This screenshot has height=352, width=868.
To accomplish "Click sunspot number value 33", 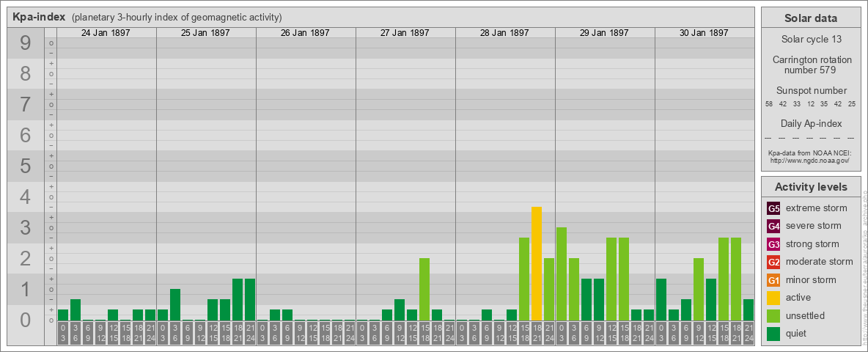I will point(797,103).
